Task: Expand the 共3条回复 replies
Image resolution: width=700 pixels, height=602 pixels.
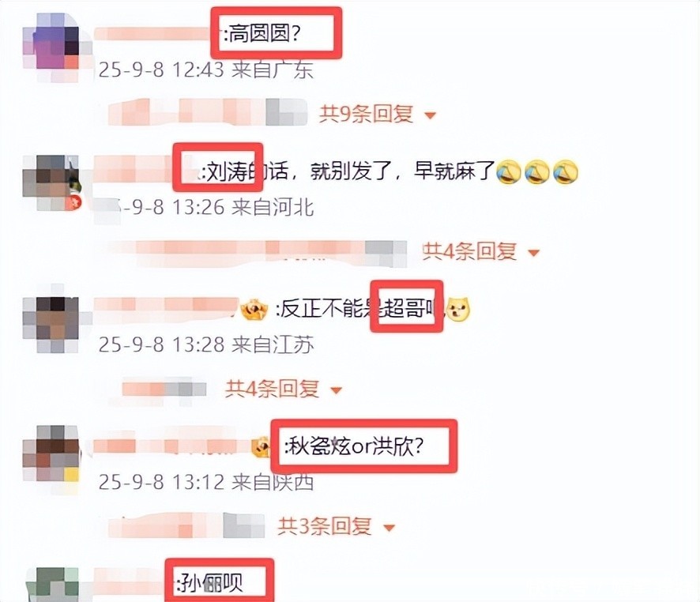Action: (325, 527)
